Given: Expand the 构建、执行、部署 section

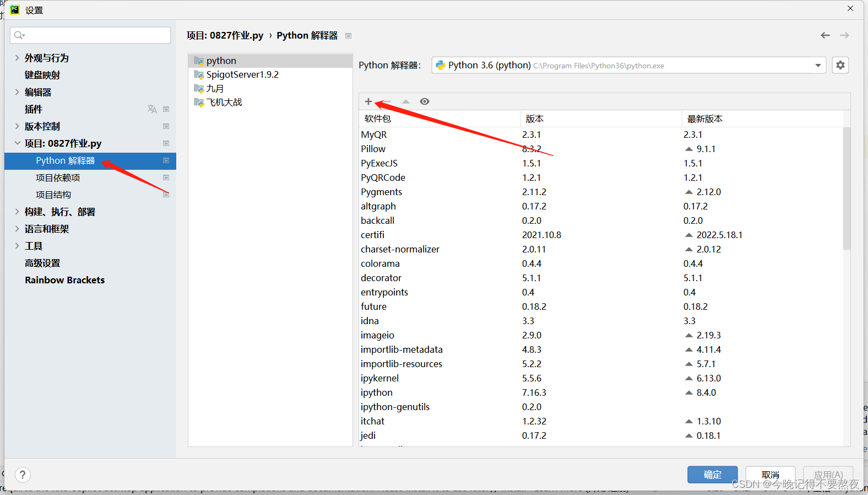Looking at the screenshot, I should pyautogui.click(x=17, y=212).
